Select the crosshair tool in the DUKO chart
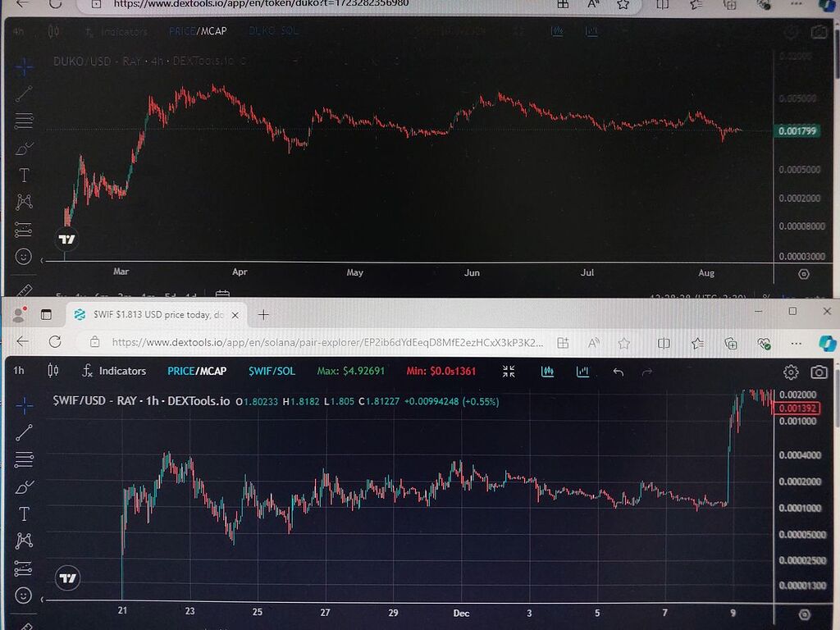The height and width of the screenshot is (630, 840). [x=24, y=67]
